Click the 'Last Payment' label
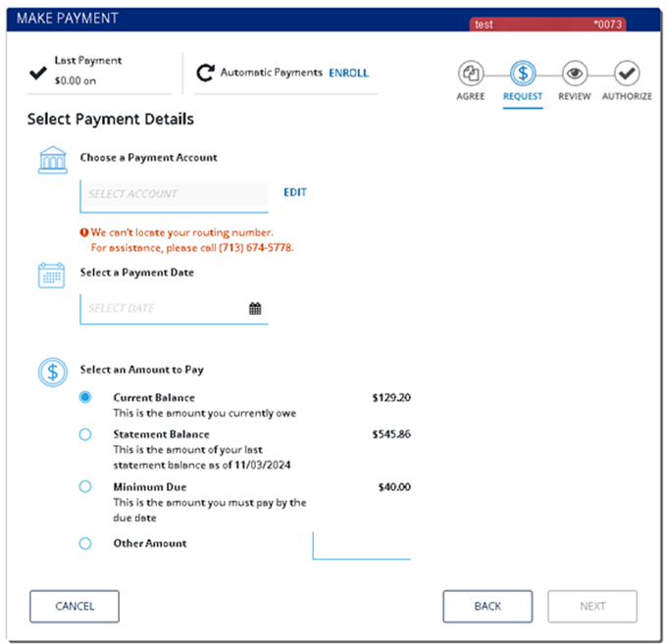 tap(88, 60)
